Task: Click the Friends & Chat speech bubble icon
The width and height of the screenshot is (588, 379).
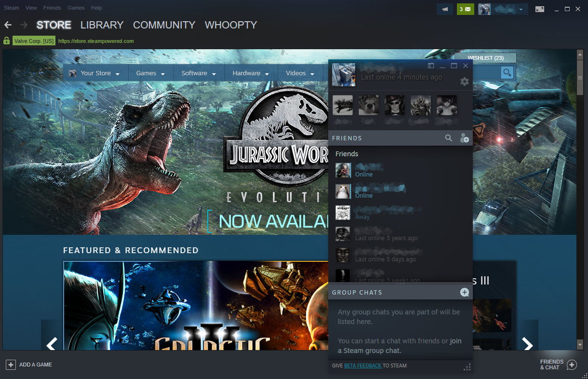Action: click(572, 365)
